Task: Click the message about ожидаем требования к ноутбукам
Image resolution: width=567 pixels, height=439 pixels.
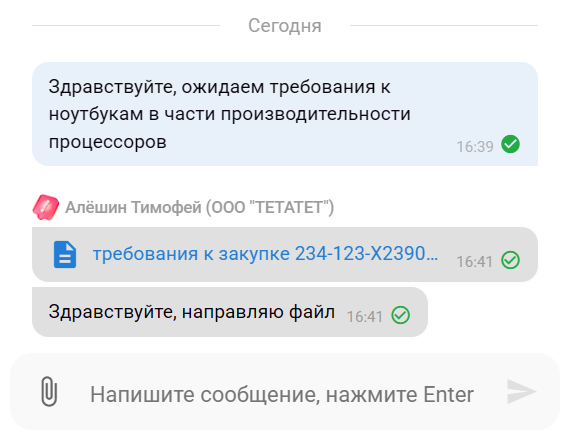Action: 285,114
